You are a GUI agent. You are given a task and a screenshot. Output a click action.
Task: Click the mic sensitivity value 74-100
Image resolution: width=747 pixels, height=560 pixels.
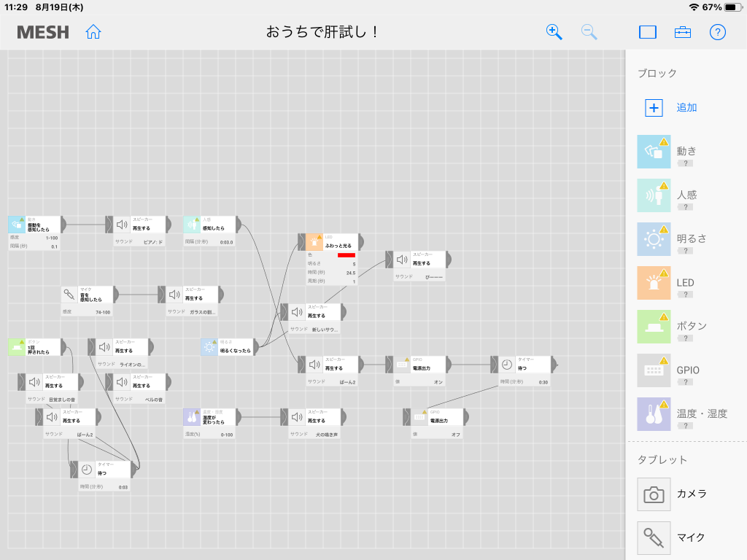tap(103, 312)
